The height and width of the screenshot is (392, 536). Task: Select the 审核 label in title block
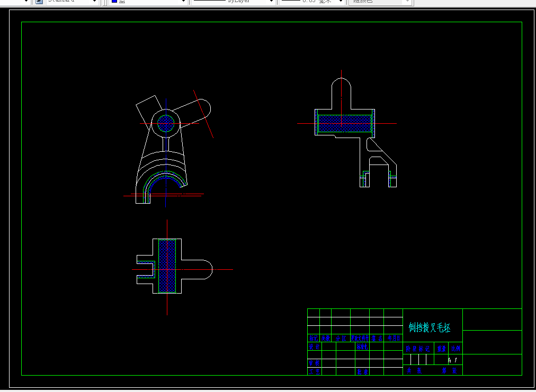314,363
